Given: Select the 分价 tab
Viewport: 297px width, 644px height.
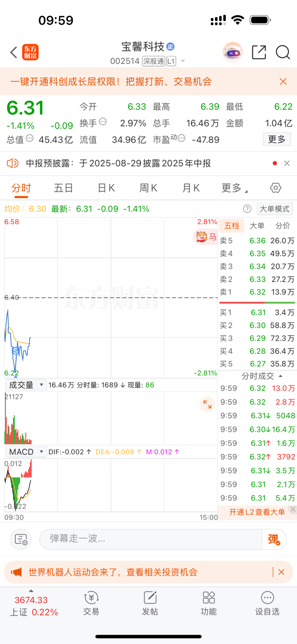Looking at the screenshot, I should click(x=283, y=225).
